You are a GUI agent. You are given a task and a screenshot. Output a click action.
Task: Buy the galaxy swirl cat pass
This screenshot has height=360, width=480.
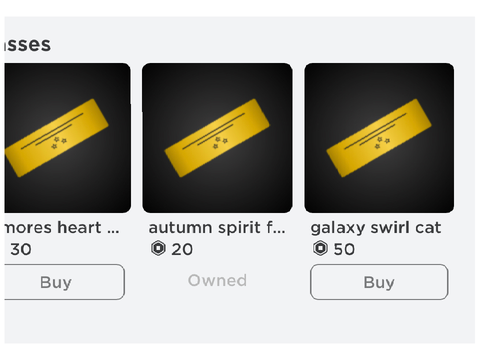click(x=379, y=282)
